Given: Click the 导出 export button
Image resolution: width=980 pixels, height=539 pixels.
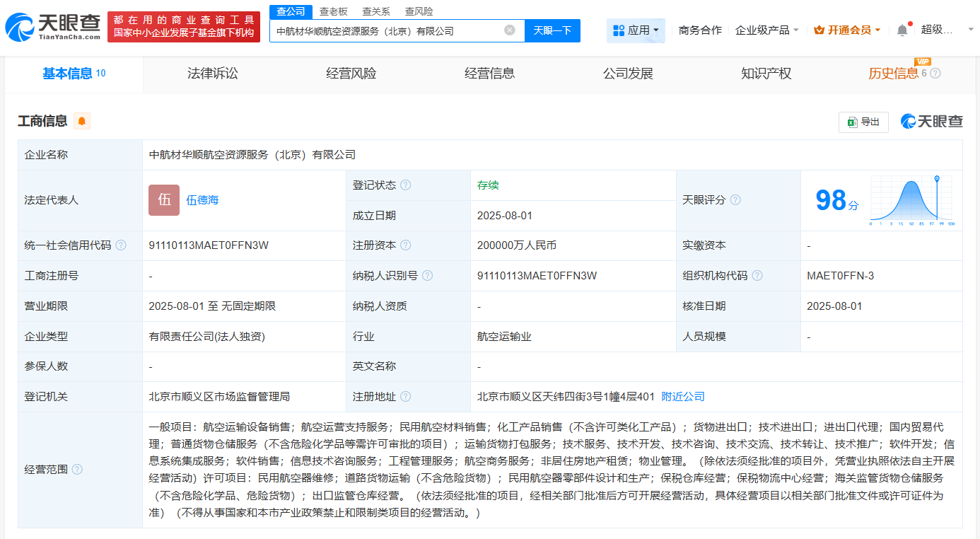Looking at the screenshot, I should [x=863, y=122].
